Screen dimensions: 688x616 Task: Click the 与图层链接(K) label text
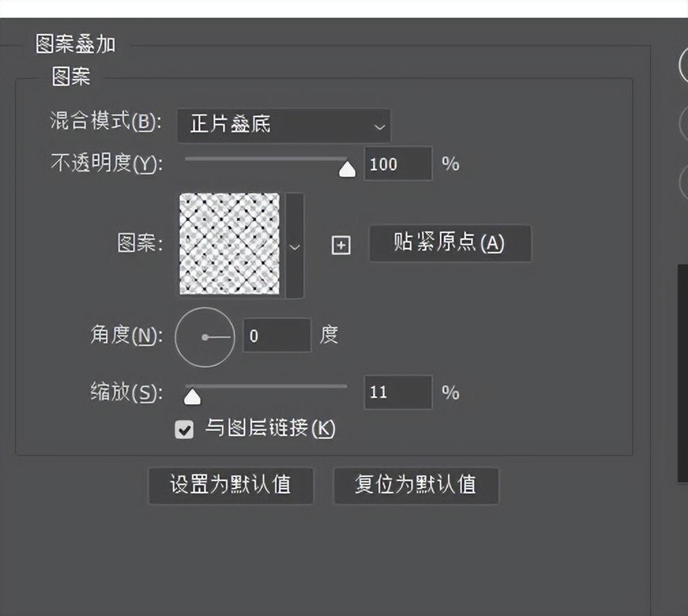click(270, 429)
